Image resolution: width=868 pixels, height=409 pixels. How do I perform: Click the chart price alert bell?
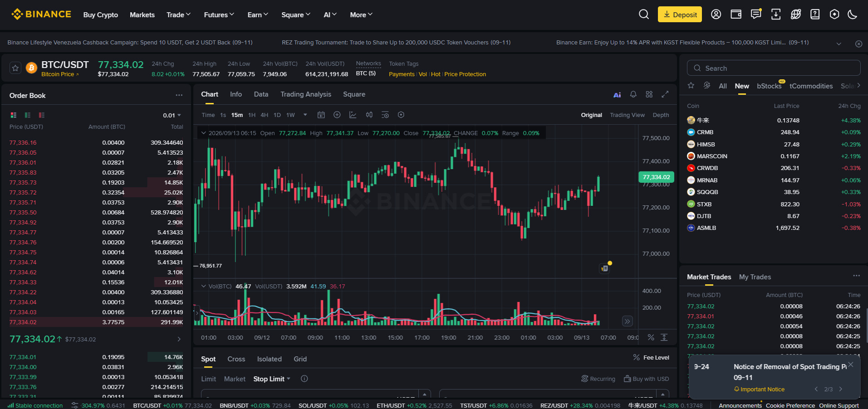[633, 94]
